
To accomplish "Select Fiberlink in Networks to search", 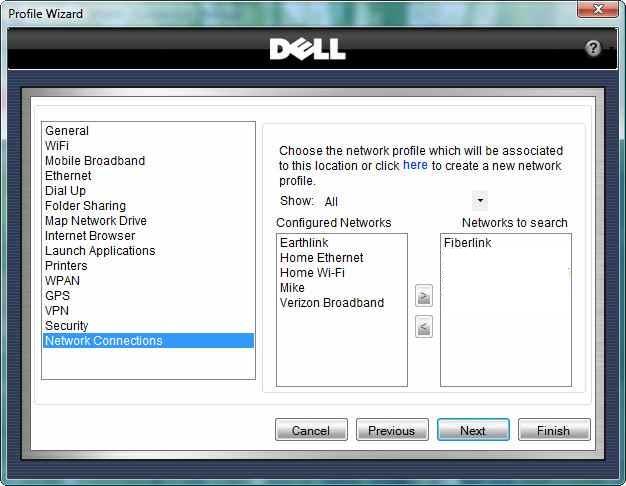I will point(466,243).
